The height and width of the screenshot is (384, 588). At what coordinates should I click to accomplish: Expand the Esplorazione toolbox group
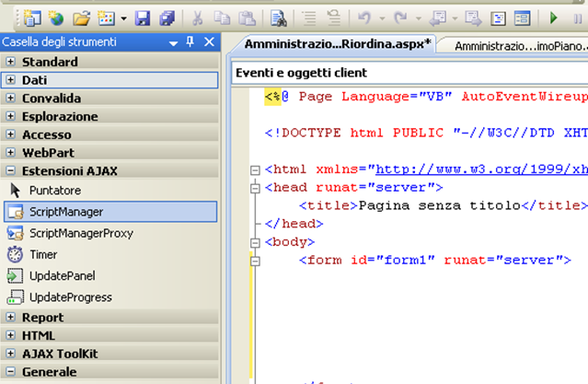coord(10,116)
